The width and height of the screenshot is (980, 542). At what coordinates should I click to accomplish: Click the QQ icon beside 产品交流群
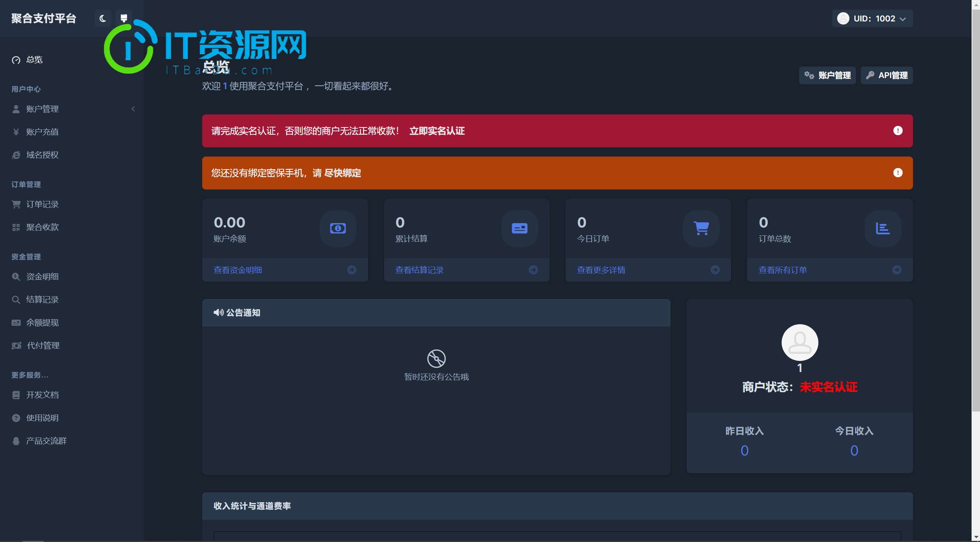[16, 441]
